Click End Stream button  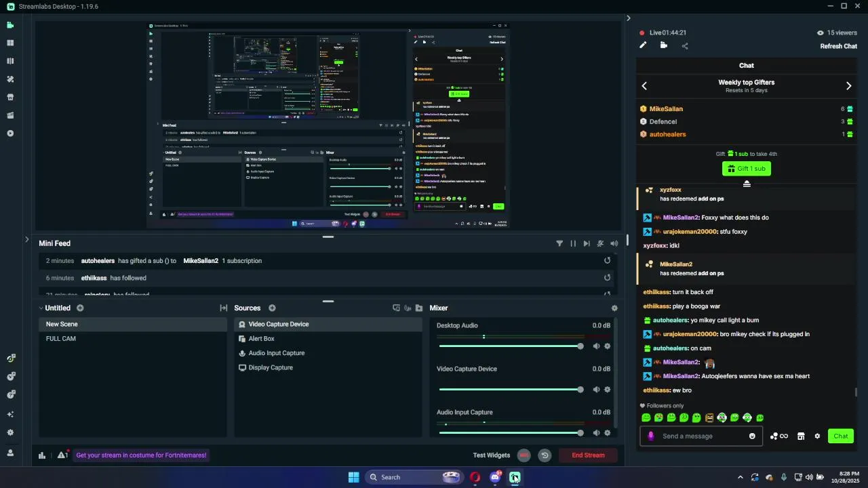pos(588,455)
